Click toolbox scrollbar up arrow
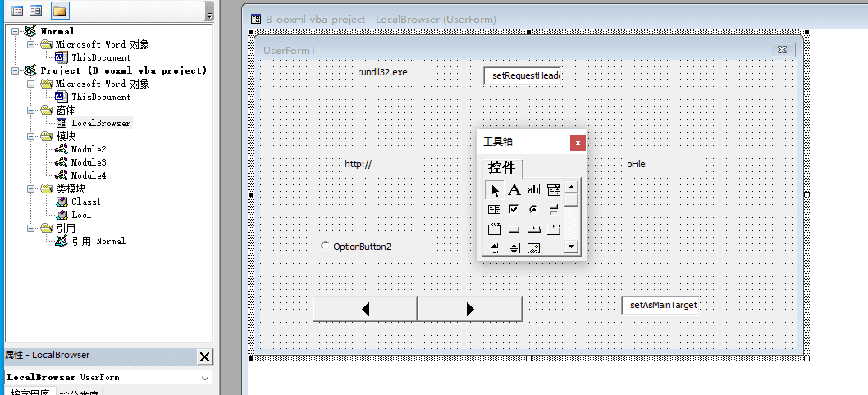 [571, 187]
